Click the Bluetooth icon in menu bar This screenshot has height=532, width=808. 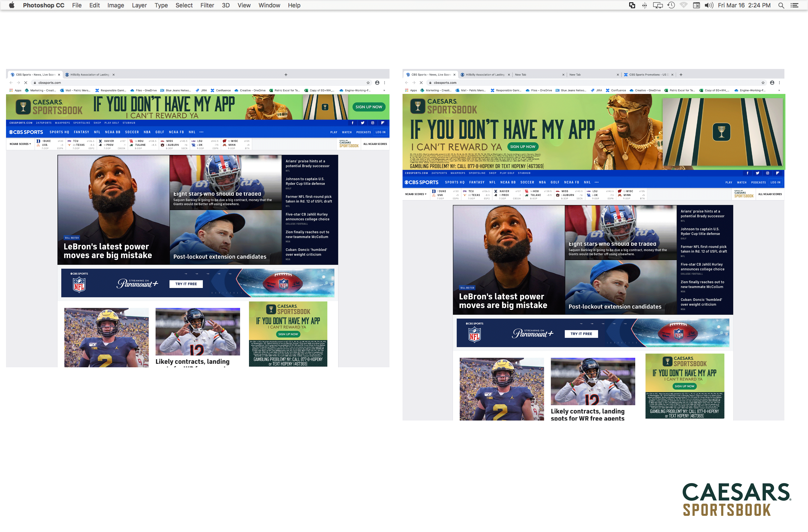pos(644,5)
